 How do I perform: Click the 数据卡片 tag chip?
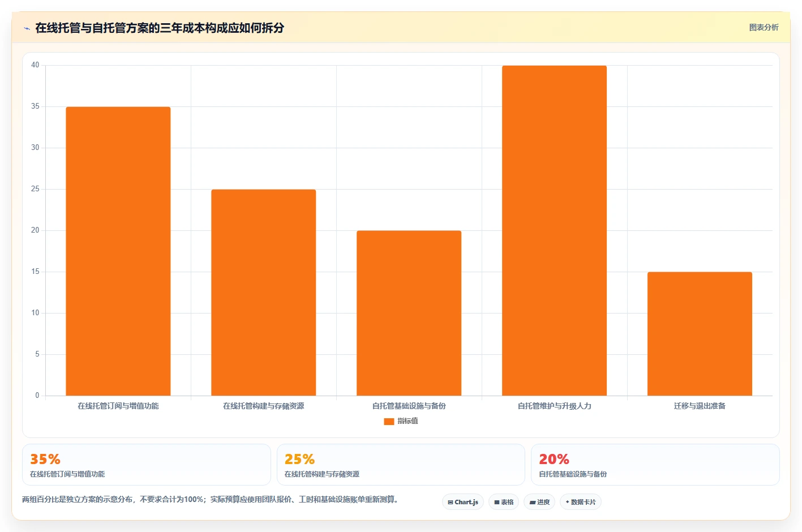581,502
